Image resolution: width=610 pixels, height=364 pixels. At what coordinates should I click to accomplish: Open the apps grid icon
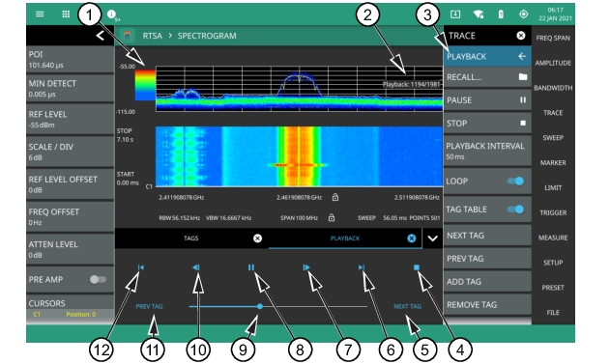tap(66, 14)
